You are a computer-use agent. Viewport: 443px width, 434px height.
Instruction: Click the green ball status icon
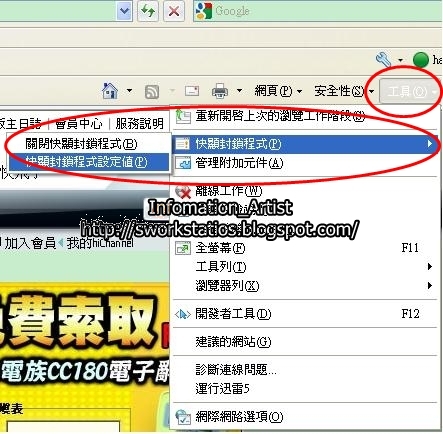pyautogui.click(x=420, y=60)
